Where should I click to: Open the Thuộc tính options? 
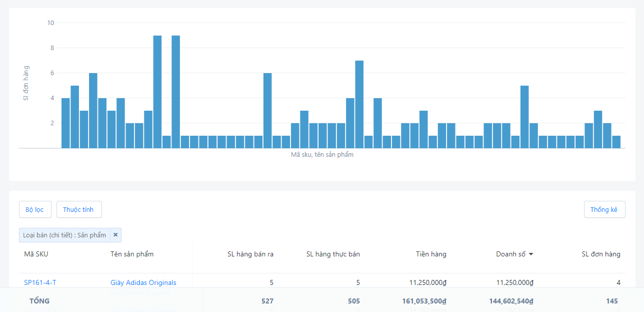click(79, 209)
